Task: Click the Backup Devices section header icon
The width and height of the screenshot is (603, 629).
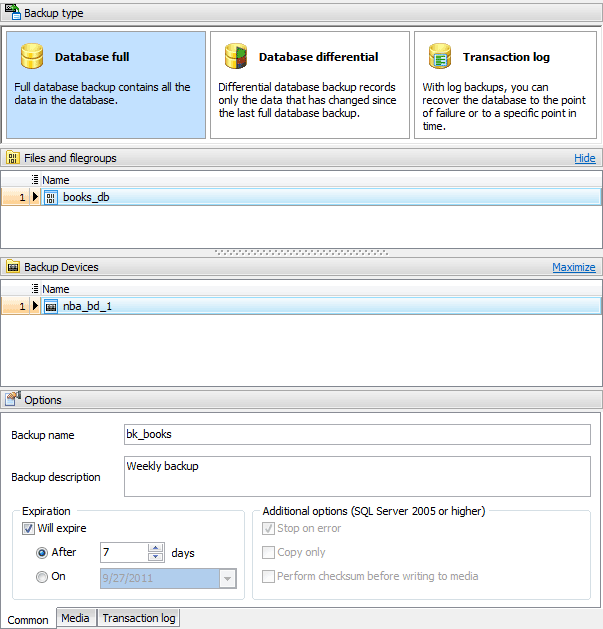Action: [x=13, y=267]
